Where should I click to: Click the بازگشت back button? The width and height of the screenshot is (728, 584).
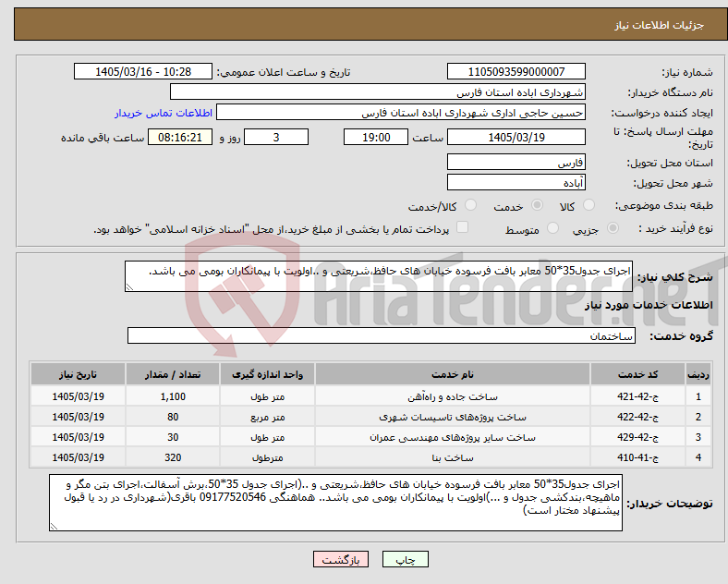[x=341, y=559]
